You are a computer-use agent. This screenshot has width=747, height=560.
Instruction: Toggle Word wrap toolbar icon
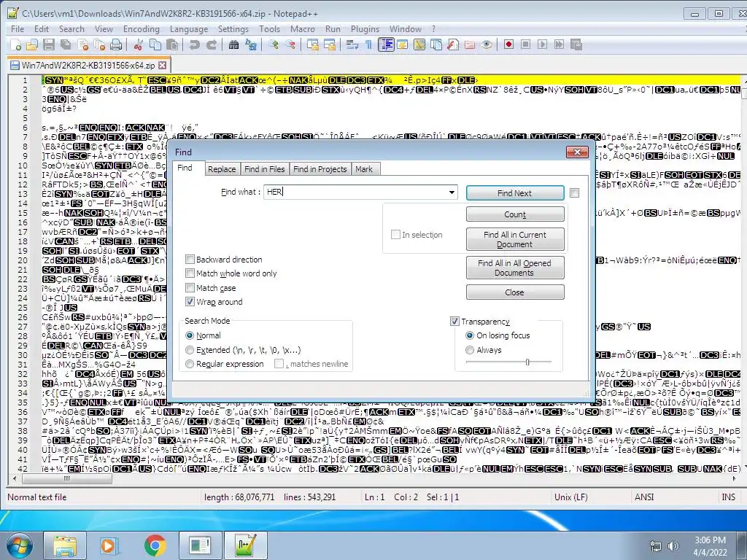pyautogui.click(x=352, y=44)
